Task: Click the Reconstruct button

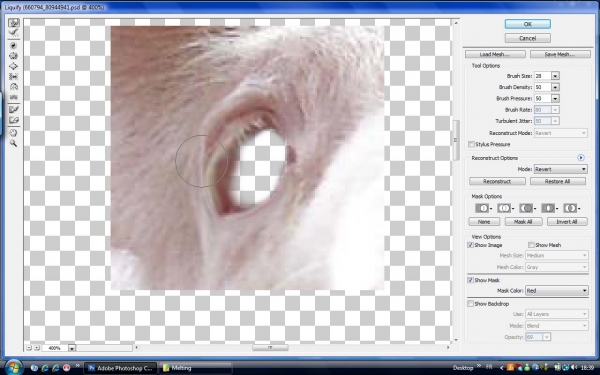Action: 497,181
